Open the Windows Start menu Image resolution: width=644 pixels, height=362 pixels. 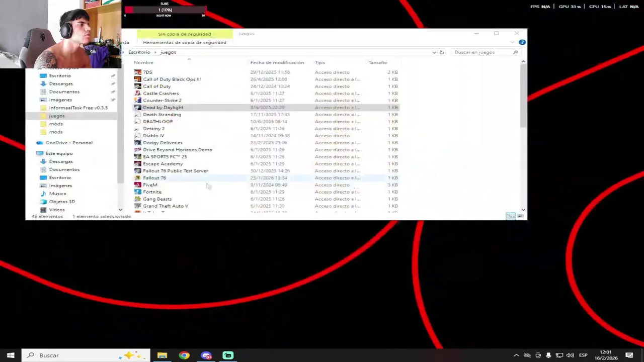(11, 355)
